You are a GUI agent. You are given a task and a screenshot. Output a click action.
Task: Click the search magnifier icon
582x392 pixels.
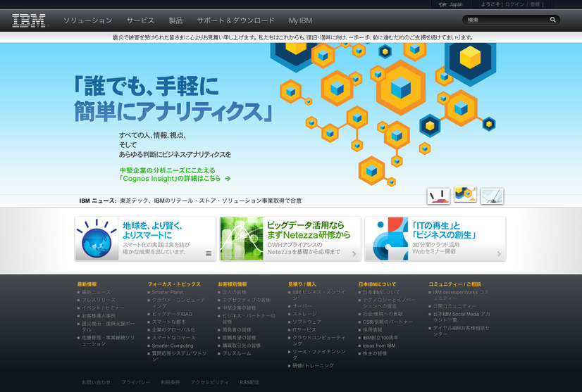553,20
